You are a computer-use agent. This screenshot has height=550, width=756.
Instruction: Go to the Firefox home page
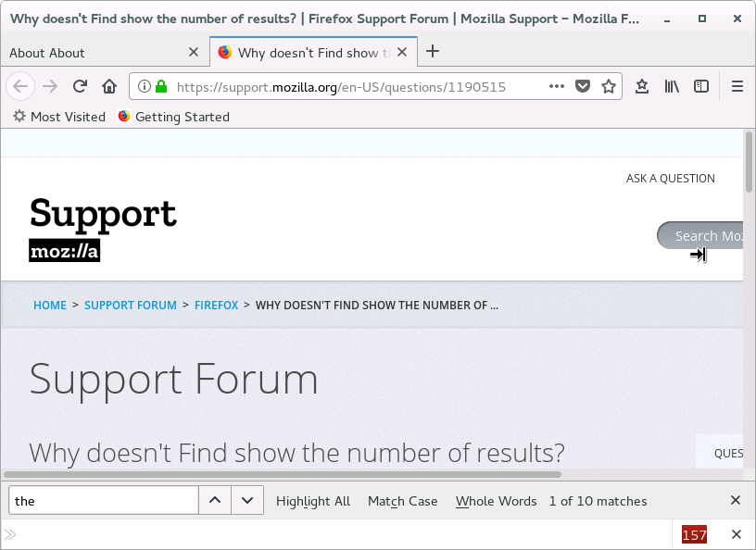(109, 86)
